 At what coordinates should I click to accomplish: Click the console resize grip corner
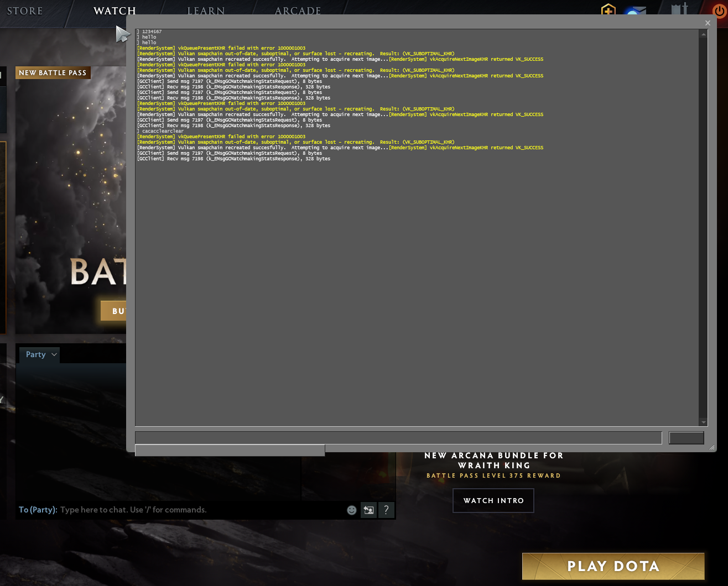coord(712,447)
